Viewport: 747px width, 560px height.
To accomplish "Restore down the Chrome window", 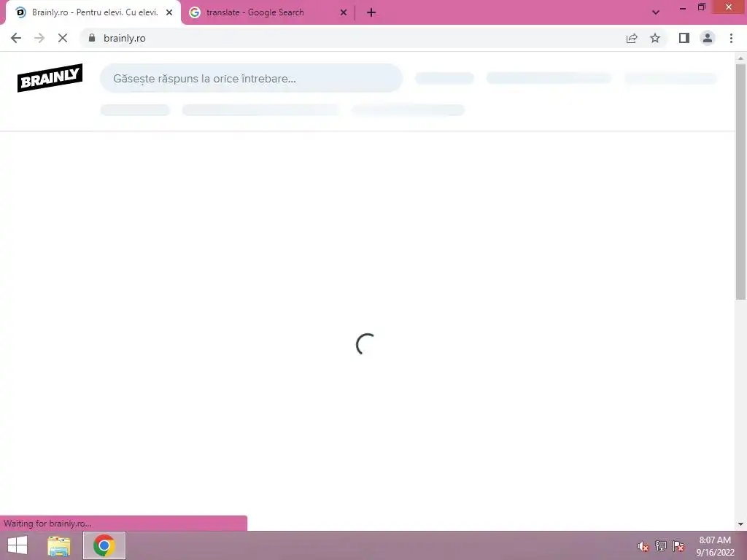I will point(701,7).
